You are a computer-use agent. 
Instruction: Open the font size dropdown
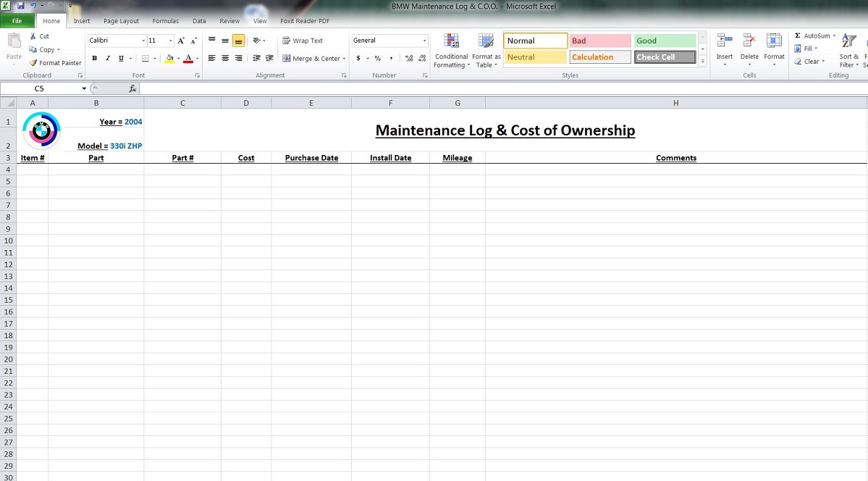click(171, 41)
